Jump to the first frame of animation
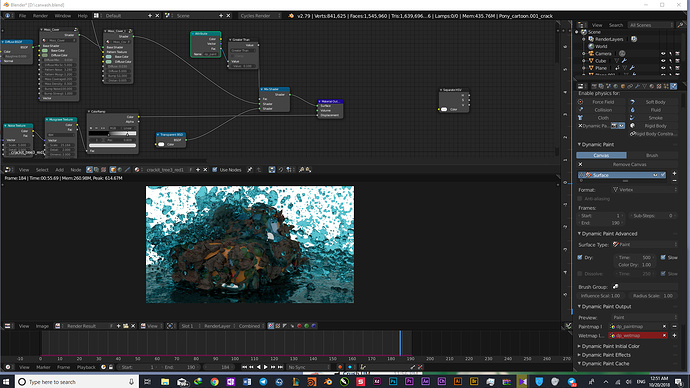The height and width of the screenshot is (388, 690). click(x=244, y=367)
